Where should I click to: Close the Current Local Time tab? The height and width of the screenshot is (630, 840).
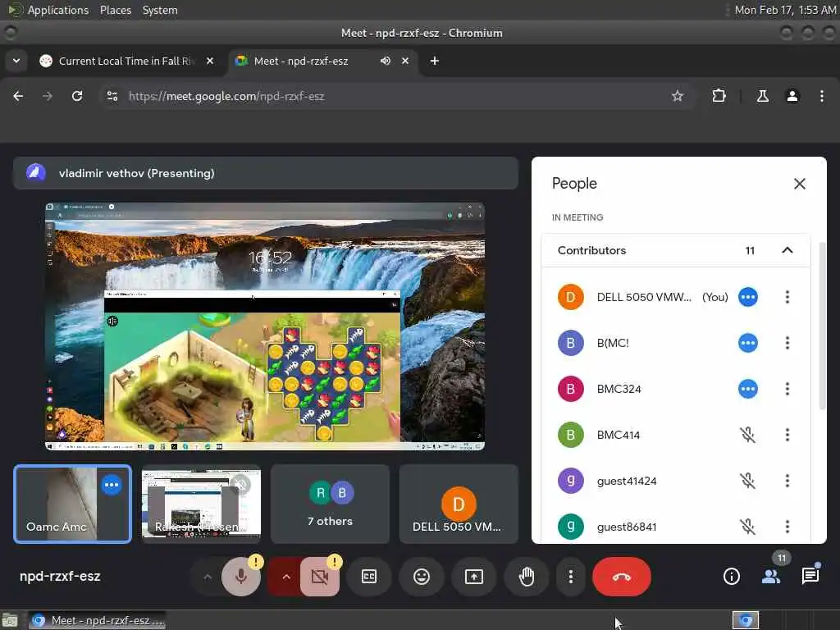210,61
